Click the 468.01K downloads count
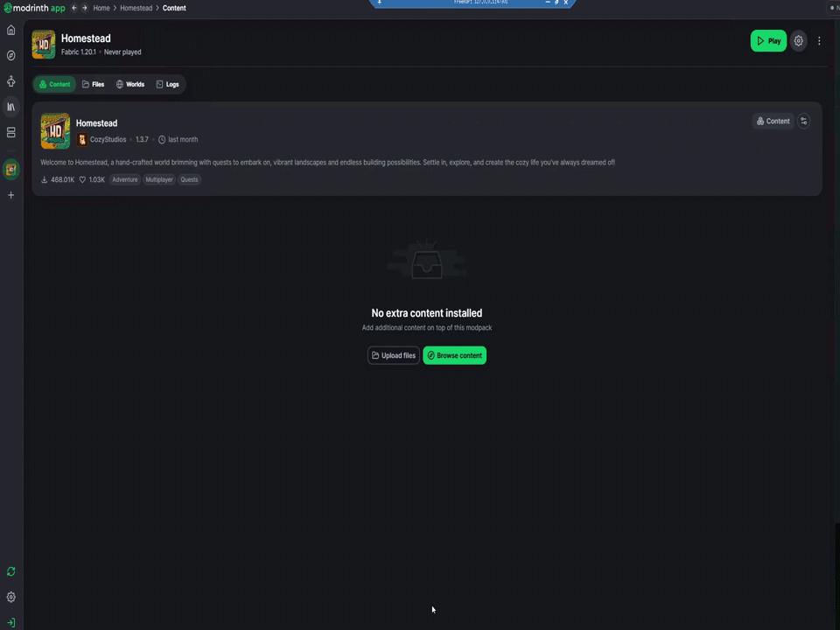 point(58,179)
